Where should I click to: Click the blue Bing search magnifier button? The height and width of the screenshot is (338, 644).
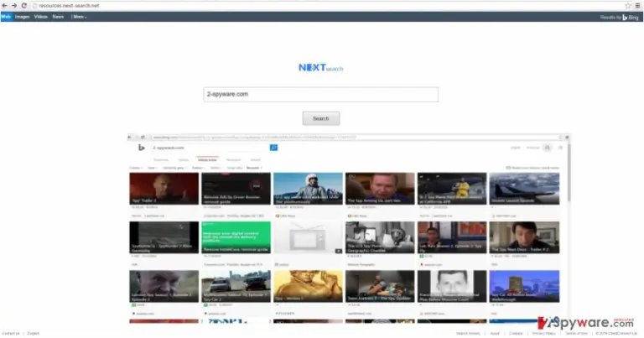(x=273, y=148)
